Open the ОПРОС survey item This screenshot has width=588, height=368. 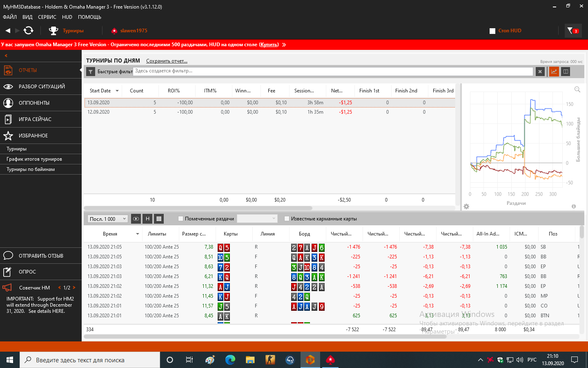click(41, 272)
